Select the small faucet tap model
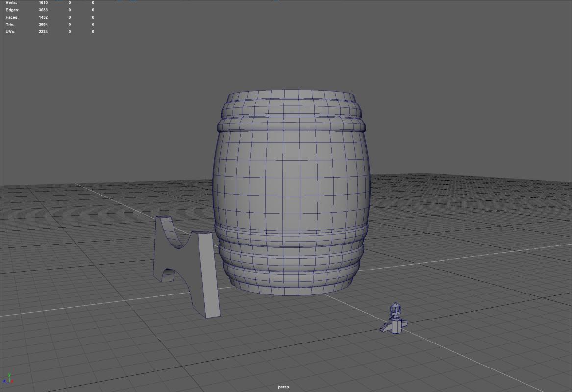This screenshot has height=392, width=572. 395,321
